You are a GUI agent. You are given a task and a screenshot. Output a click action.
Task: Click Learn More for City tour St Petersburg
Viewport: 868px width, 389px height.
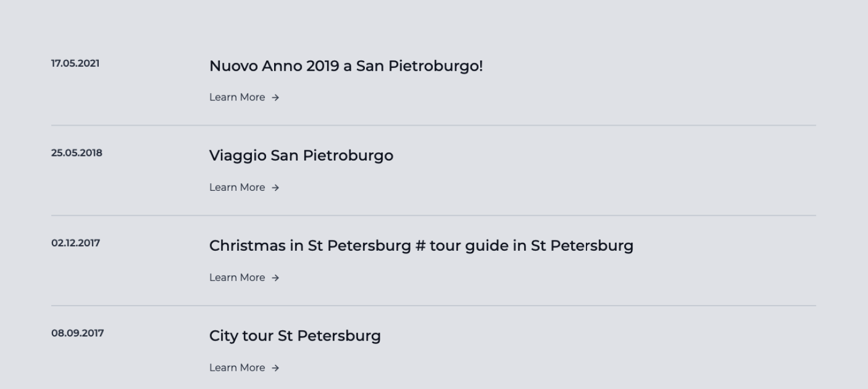click(237, 368)
